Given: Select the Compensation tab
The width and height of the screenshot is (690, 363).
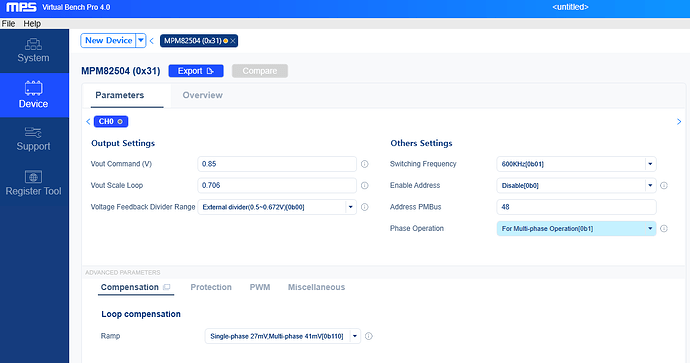Looking at the screenshot, I should (129, 287).
